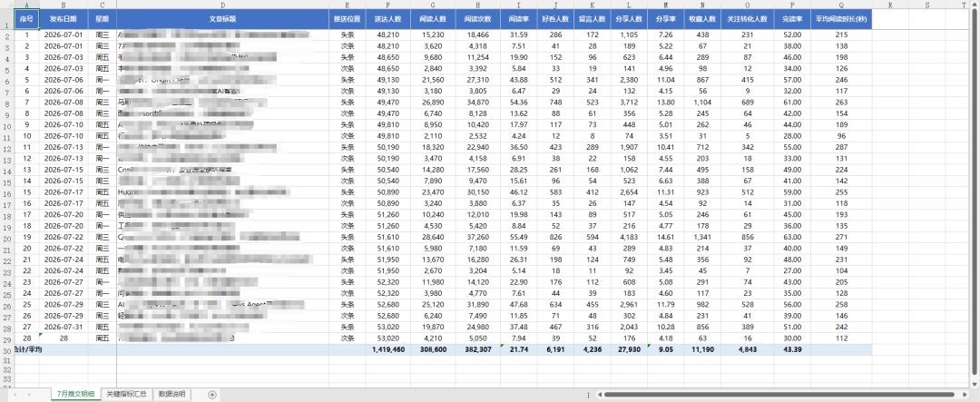Select the cell with value 54.36
The image size is (980, 402).
[519, 103]
